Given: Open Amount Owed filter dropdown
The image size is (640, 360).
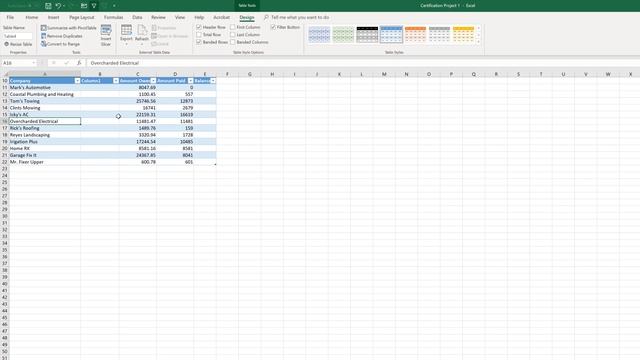Looking at the screenshot, I should pos(153,81).
